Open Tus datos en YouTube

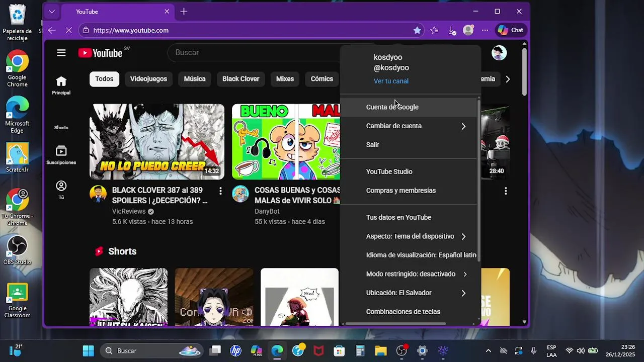[409, 217]
